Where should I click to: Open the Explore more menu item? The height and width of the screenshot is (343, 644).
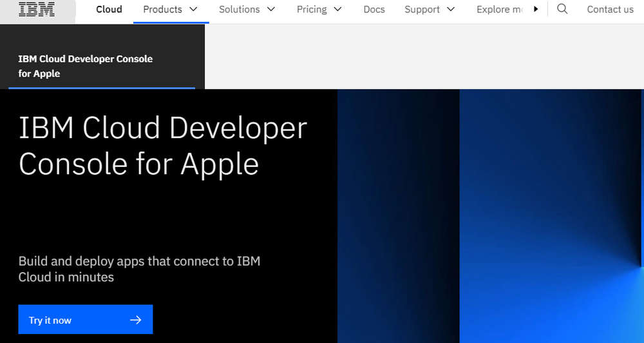[500, 9]
